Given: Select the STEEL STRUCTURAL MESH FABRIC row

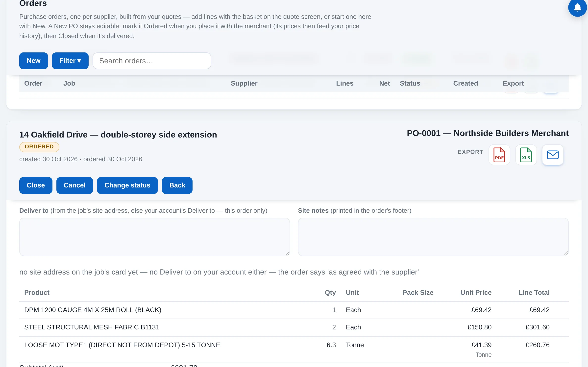Looking at the screenshot, I should [x=294, y=327].
